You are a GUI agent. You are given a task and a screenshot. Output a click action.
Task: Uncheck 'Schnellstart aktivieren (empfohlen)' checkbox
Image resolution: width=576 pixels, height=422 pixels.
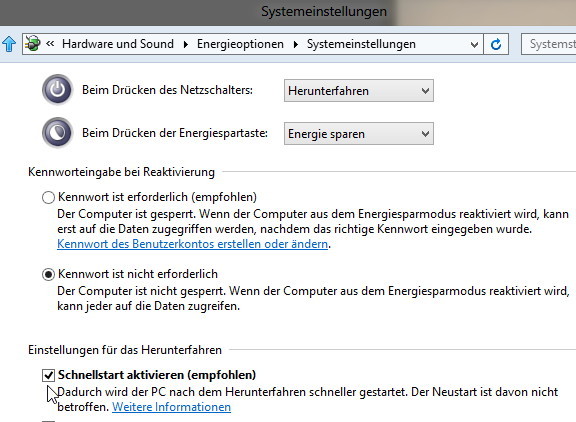tap(48, 375)
